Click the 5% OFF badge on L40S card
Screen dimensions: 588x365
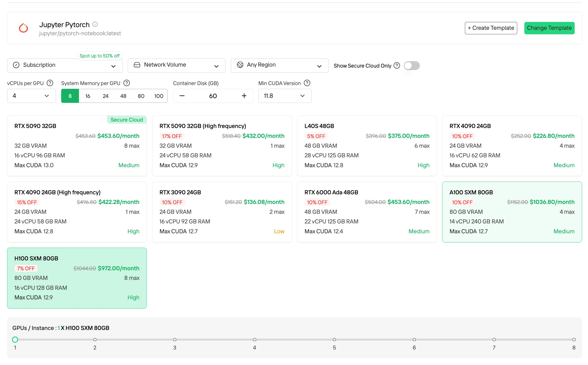[x=316, y=136]
